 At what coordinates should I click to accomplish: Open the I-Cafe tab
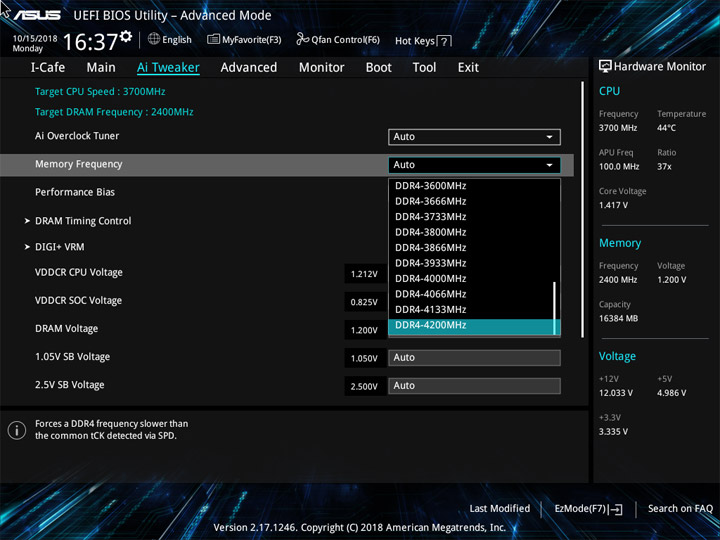pyautogui.click(x=48, y=67)
